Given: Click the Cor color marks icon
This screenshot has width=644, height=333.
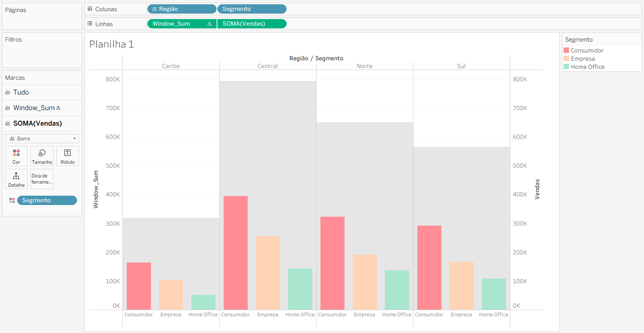Looking at the screenshot, I should (x=16, y=156).
